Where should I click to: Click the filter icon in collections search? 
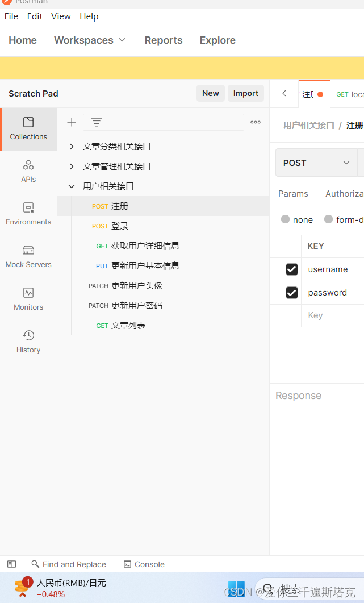(x=96, y=122)
